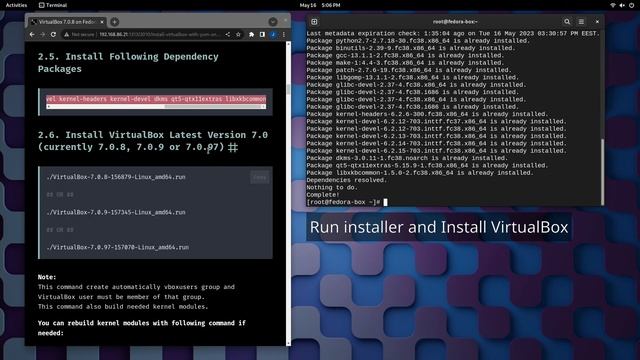Click 'Nothing to do.' line in terminal

click(332, 187)
